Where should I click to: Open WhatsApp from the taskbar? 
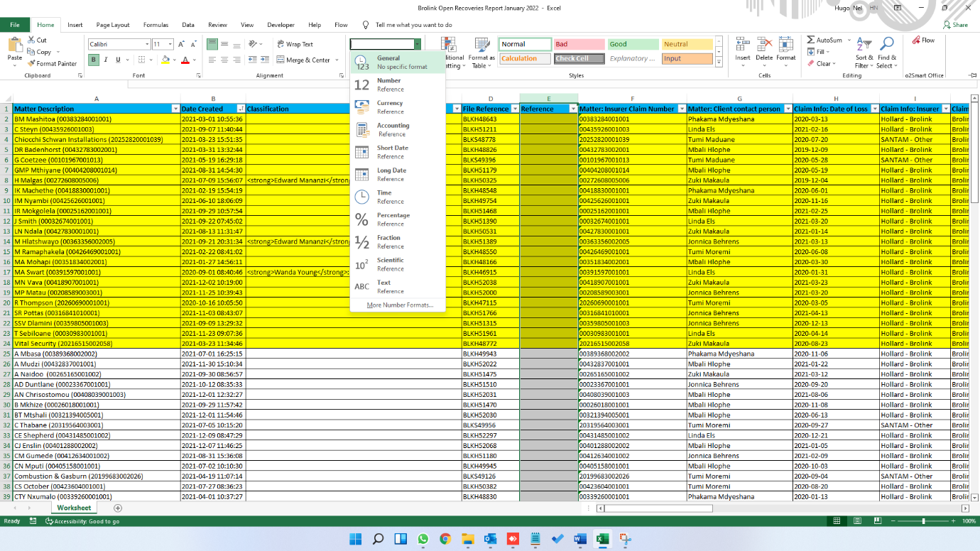coord(423,539)
